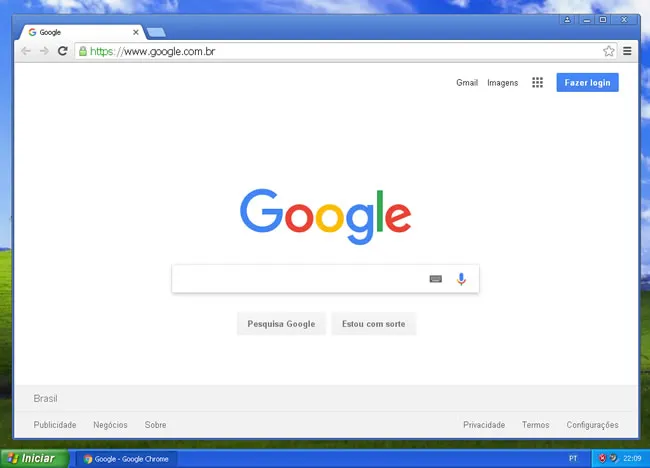Close the Google tab
Image resolution: width=650 pixels, height=468 pixels.
coord(136,32)
